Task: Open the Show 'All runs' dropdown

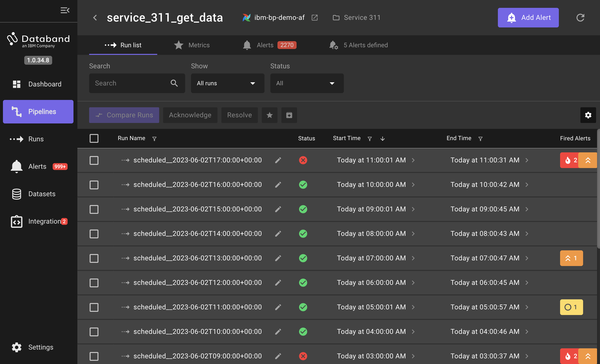Action: point(228,83)
